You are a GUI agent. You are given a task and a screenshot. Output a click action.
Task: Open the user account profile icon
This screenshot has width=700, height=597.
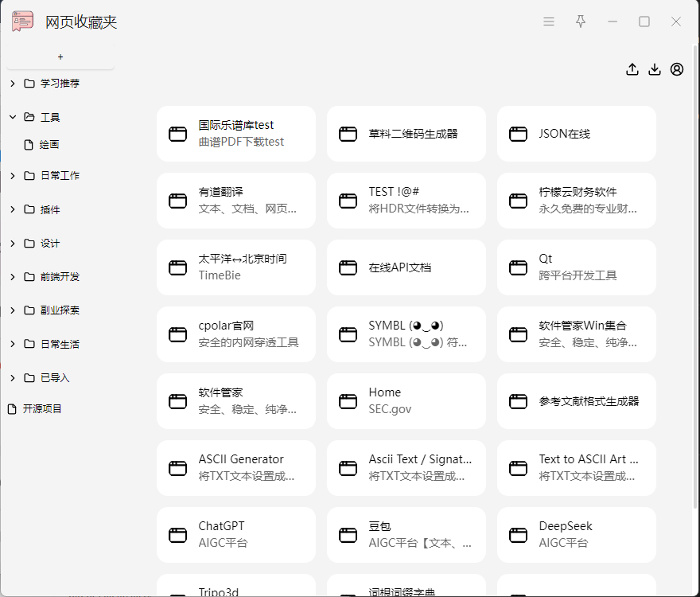point(677,69)
